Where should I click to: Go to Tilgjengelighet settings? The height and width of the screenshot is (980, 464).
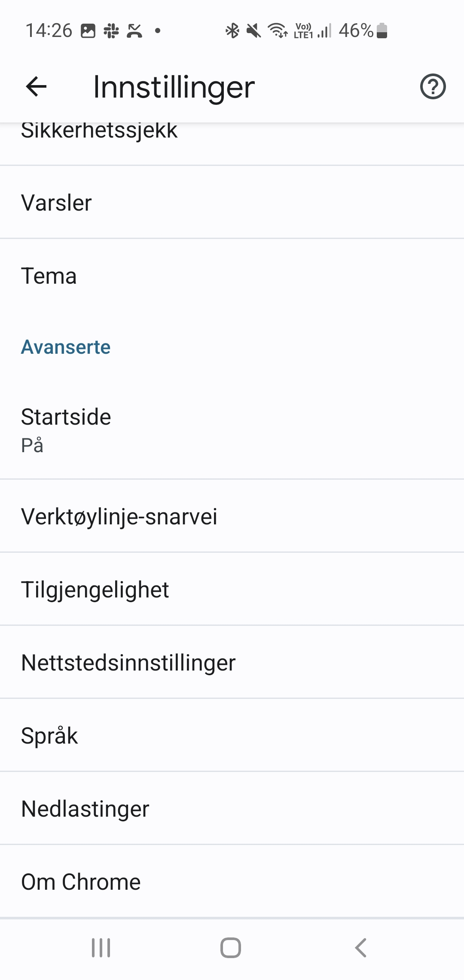tap(232, 589)
